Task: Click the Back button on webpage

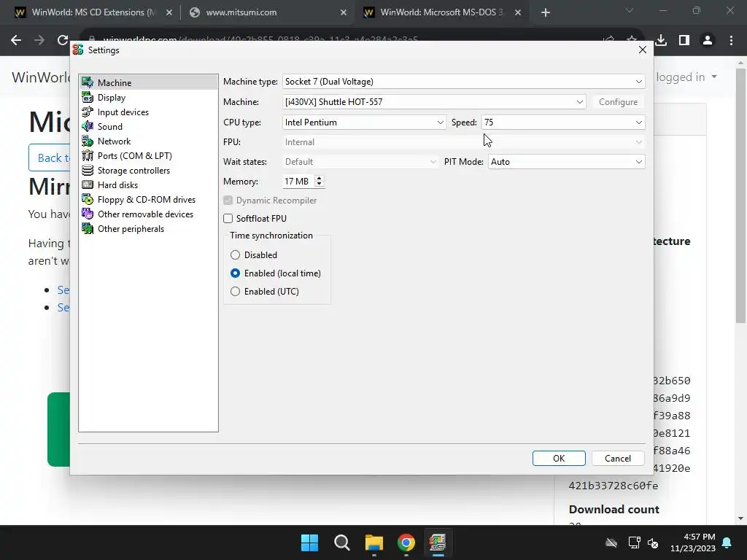Action: [x=50, y=157]
